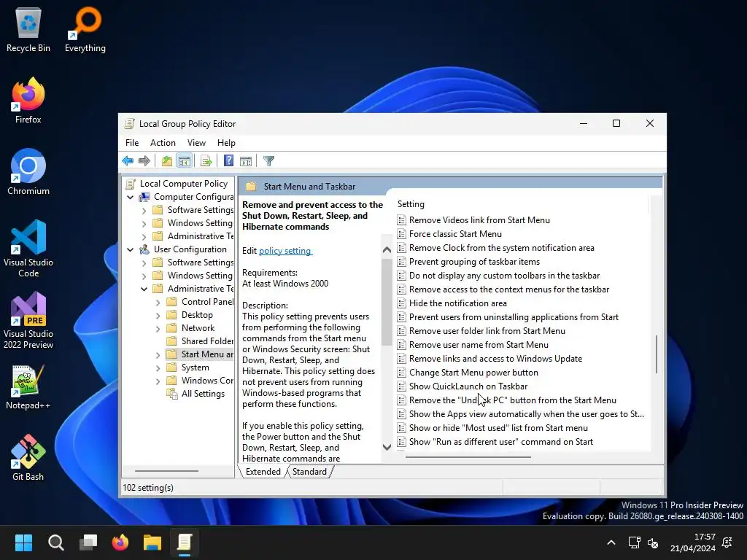Click the Up One Level folder icon
Image resolution: width=747 pixels, height=560 pixels.
click(167, 161)
